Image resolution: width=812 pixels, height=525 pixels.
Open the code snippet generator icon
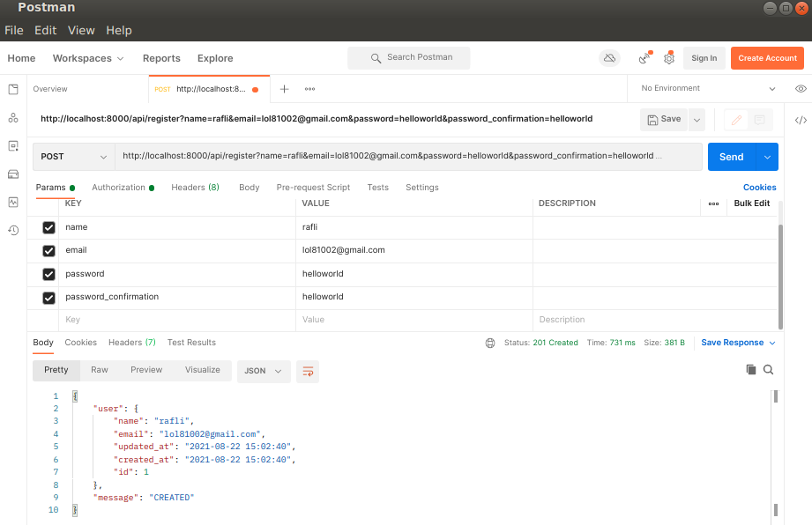[x=799, y=120]
